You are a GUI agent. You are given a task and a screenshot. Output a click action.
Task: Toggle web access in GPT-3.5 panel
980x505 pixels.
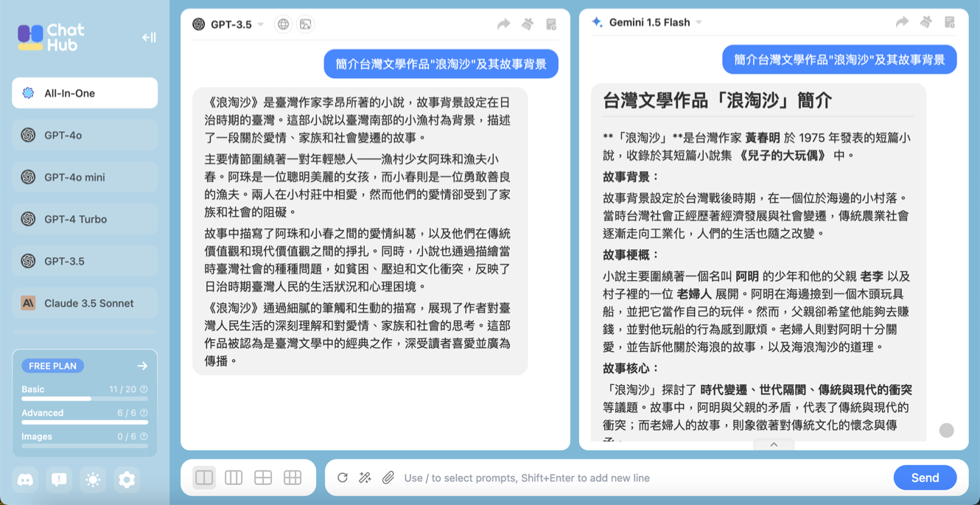283,24
